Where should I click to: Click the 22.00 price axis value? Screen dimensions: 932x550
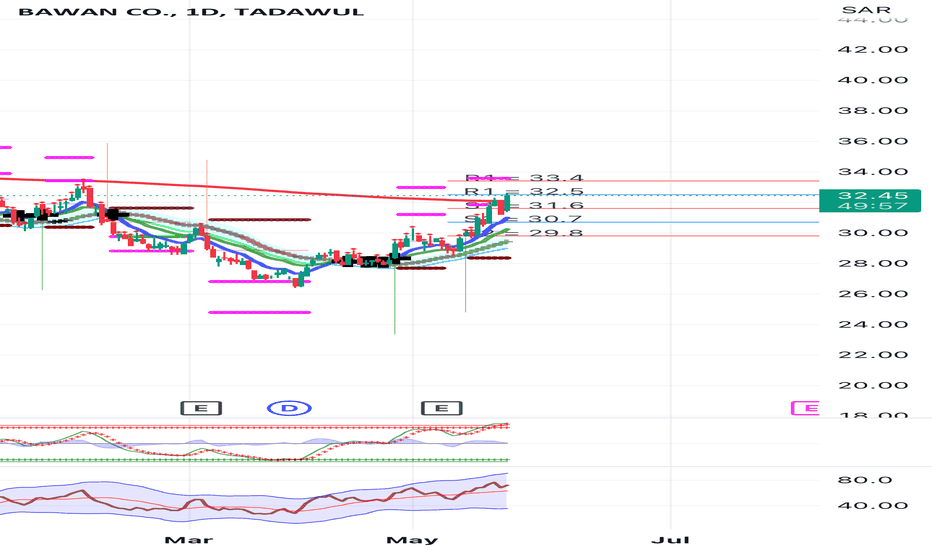[873, 355]
